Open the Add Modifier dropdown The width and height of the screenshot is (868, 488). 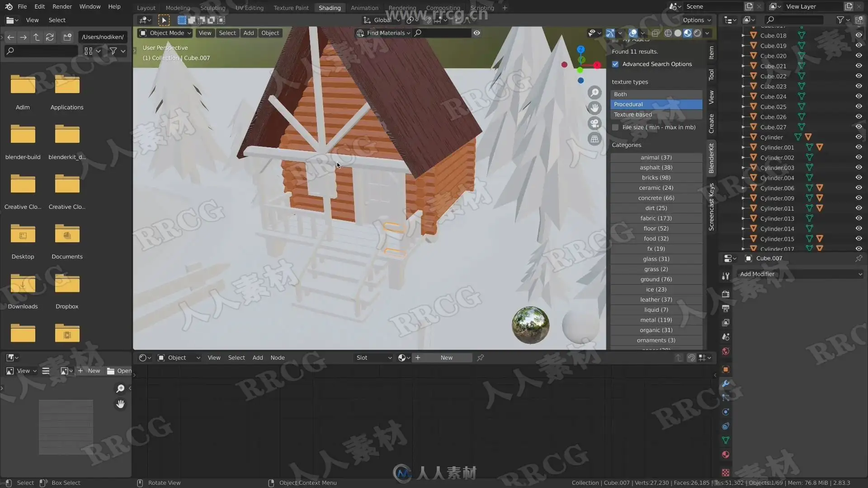click(800, 274)
